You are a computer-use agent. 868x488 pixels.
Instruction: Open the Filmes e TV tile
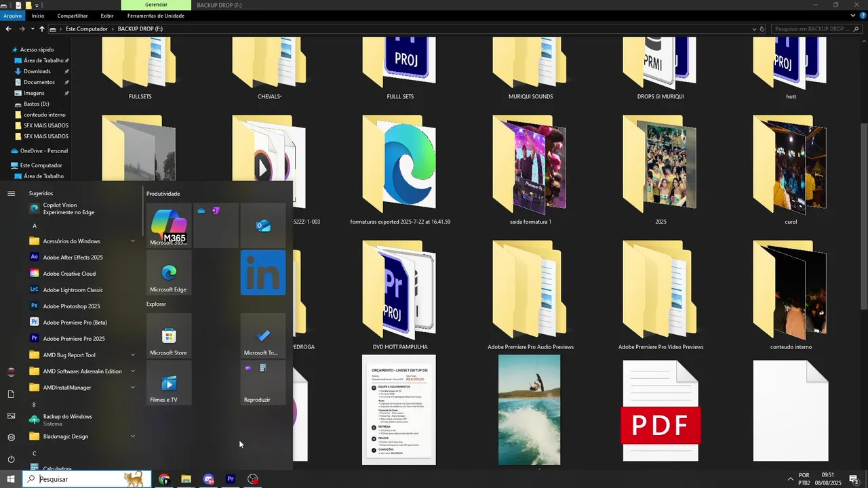[169, 383]
